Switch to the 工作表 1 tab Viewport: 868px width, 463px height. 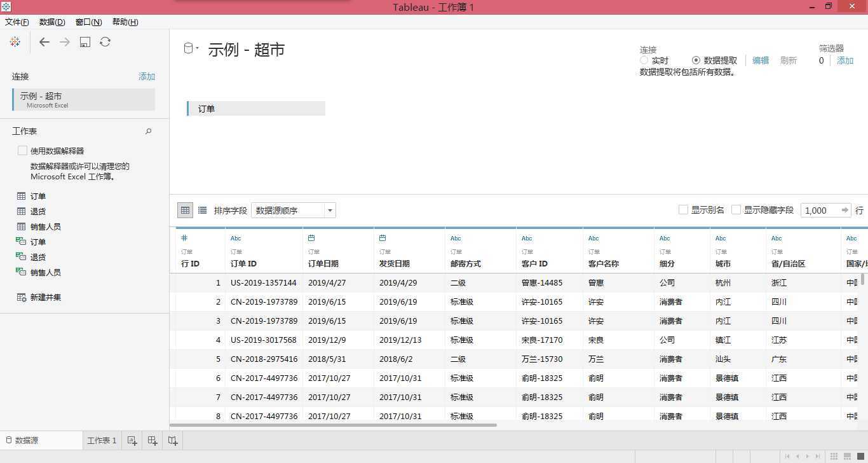[102, 440]
